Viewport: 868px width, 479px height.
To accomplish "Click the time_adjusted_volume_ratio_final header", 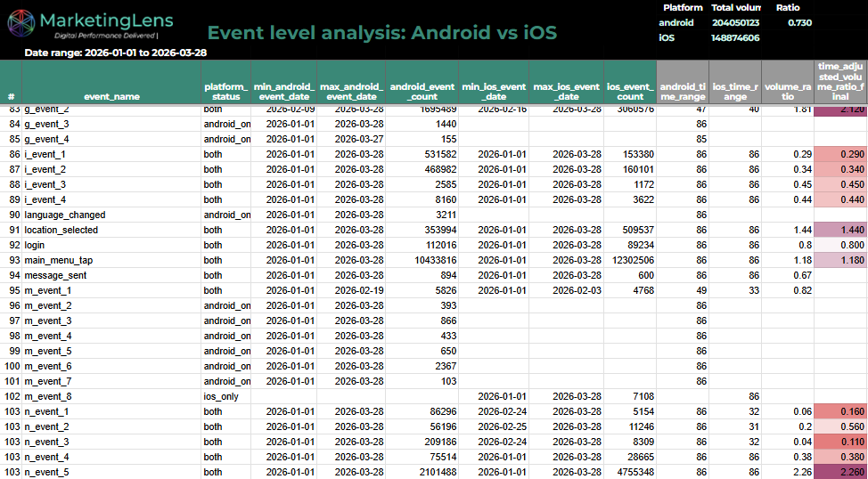I will [840, 81].
